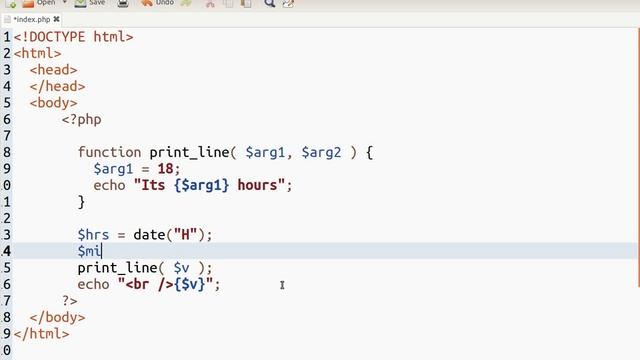
Task: Click the opening <body> tag
Action: 53,103
